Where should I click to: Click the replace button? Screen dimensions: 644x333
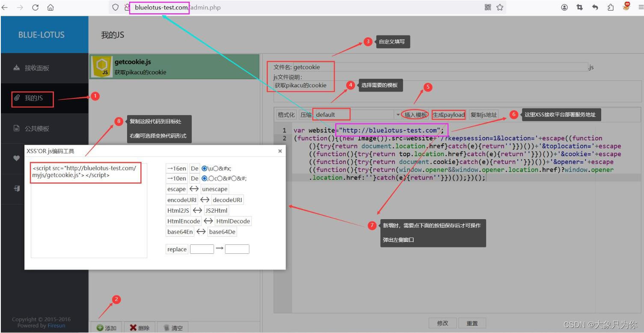click(x=177, y=249)
